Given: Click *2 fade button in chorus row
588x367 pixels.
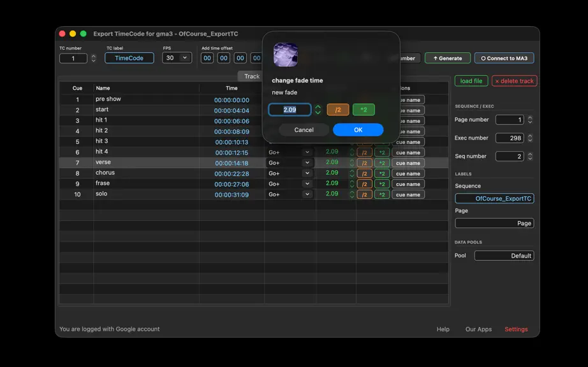Looking at the screenshot, I should (382, 173).
